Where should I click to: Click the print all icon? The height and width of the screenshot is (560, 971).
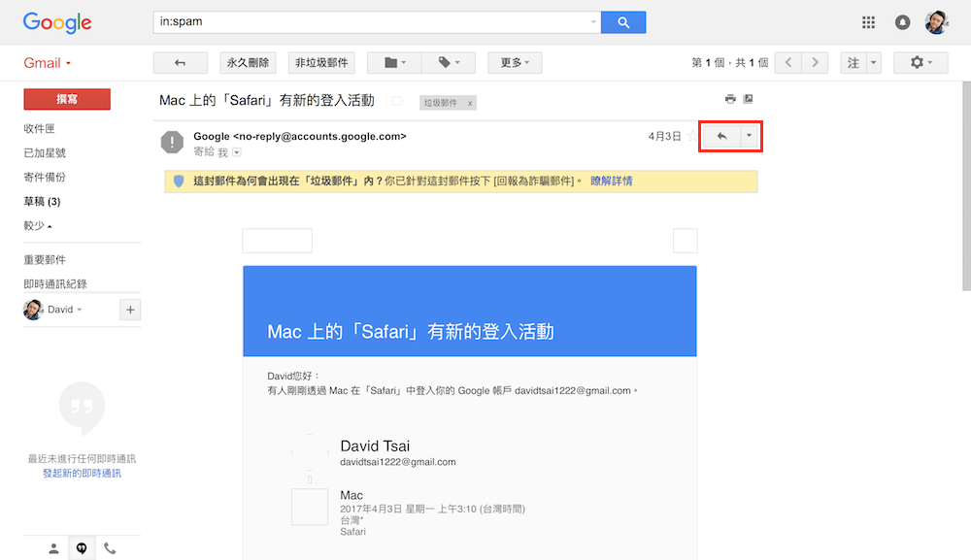click(x=730, y=99)
